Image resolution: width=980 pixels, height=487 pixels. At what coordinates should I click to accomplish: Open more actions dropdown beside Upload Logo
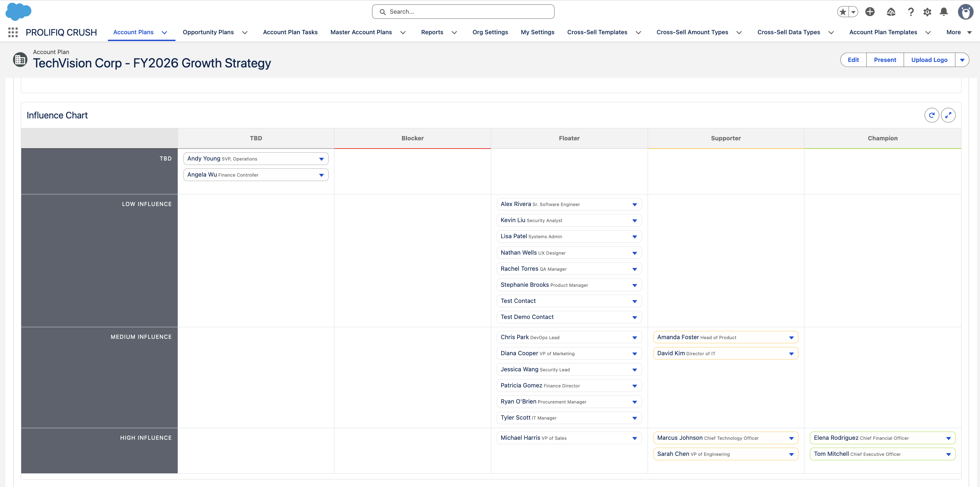pos(962,60)
